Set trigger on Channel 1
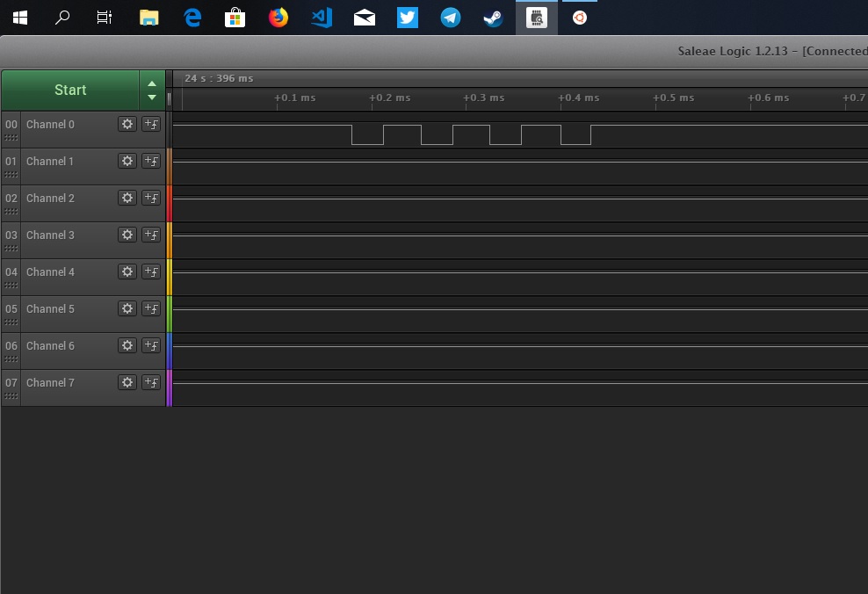This screenshot has height=594, width=868. pos(151,161)
